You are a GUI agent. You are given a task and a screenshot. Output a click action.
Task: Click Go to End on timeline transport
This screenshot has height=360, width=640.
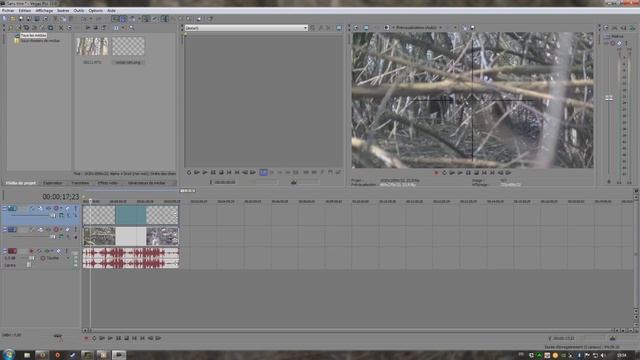pyautogui.click(x=142, y=338)
